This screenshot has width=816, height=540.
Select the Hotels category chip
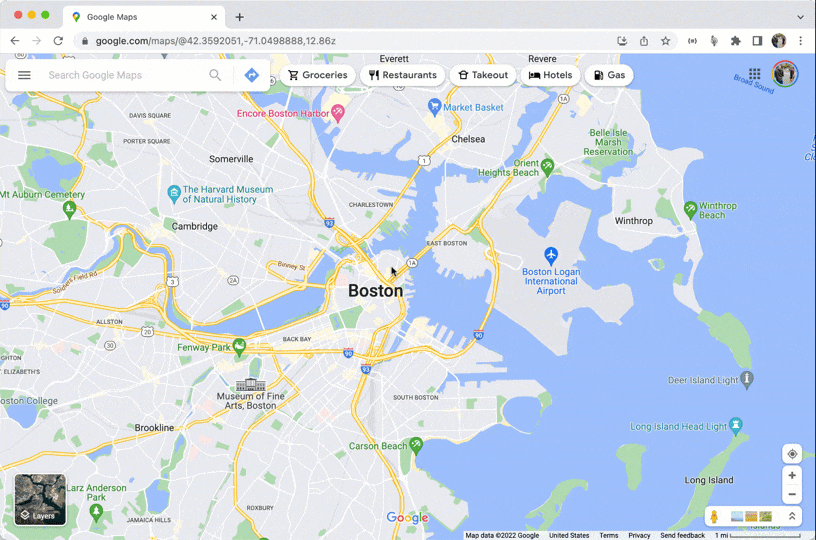click(550, 75)
